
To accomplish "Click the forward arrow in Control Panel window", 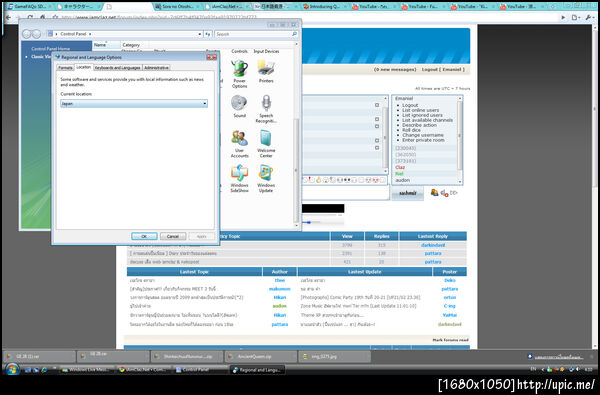I will pyautogui.click(x=36, y=34).
